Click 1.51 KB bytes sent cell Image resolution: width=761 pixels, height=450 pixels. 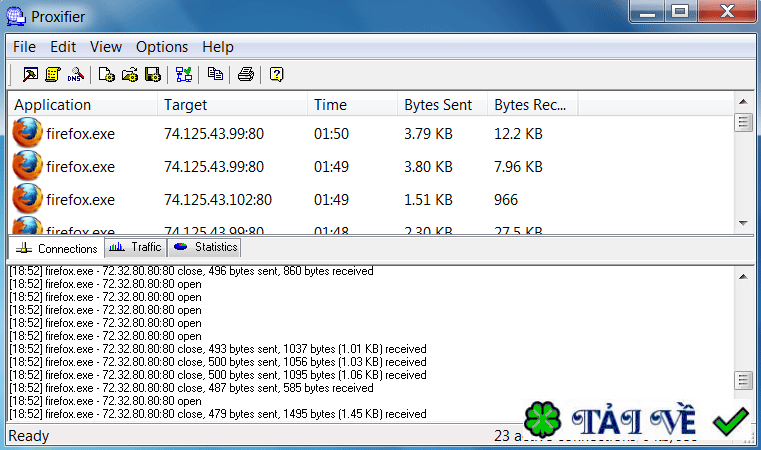428,200
